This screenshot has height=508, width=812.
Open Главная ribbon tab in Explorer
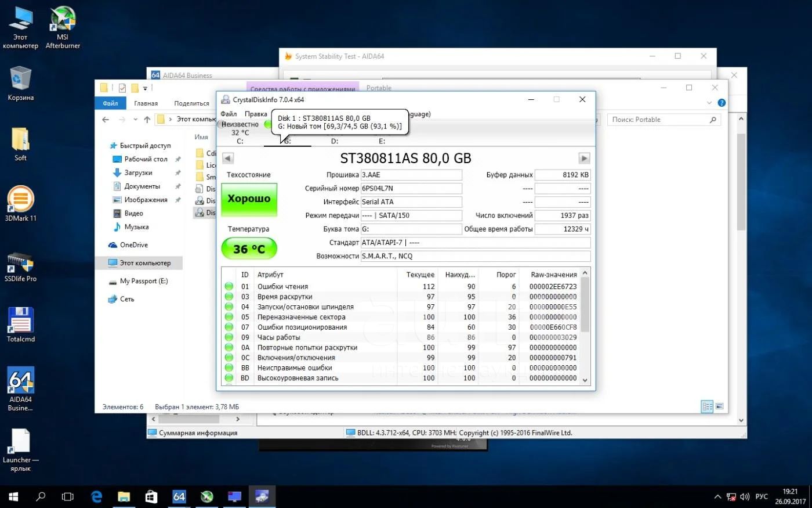pyautogui.click(x=146, y=103)
